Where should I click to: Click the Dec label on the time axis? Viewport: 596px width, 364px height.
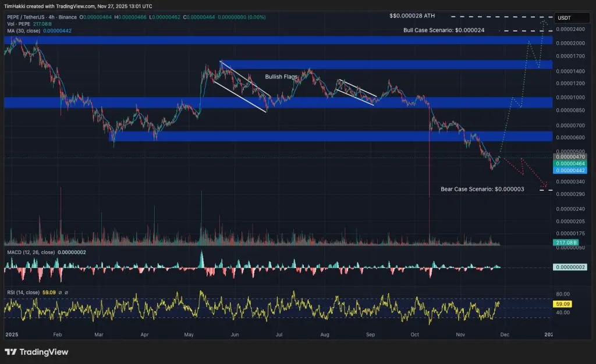click(x=504, y=335)
